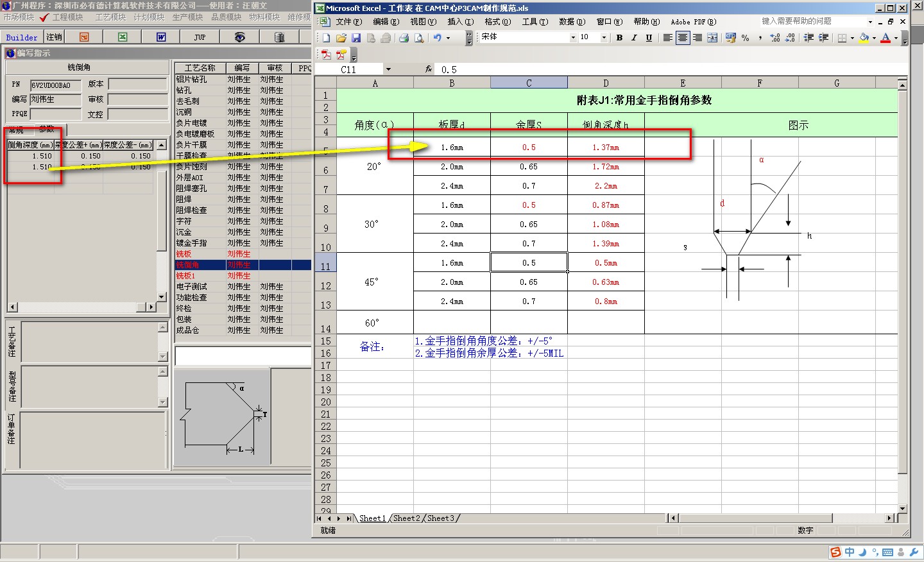924x562 pixels.
Task: Open the Undo history dropdown arrow
Action: [448, 38]
